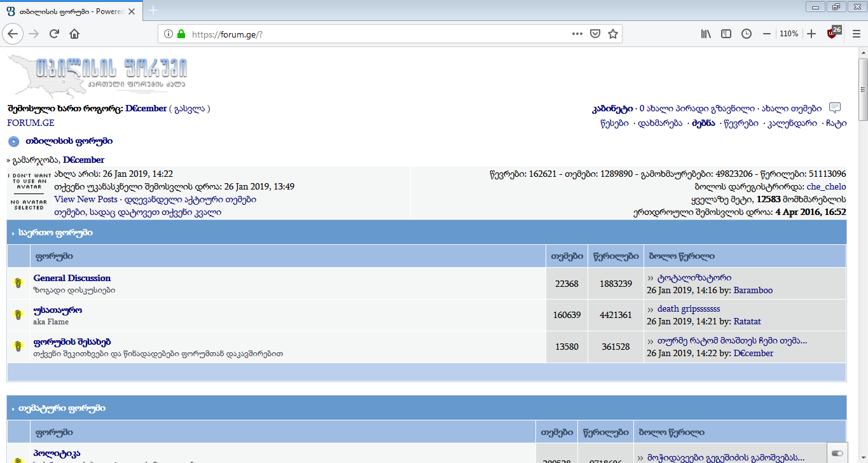Reload the current page
This screenshot has height=463, width=868.
[x=54, y=34]
